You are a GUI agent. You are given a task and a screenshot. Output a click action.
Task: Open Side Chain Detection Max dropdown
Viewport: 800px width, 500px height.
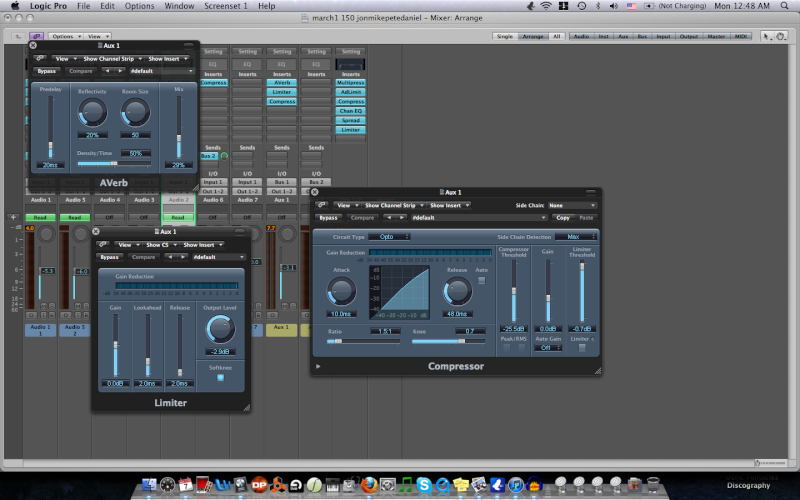(576, 237)
